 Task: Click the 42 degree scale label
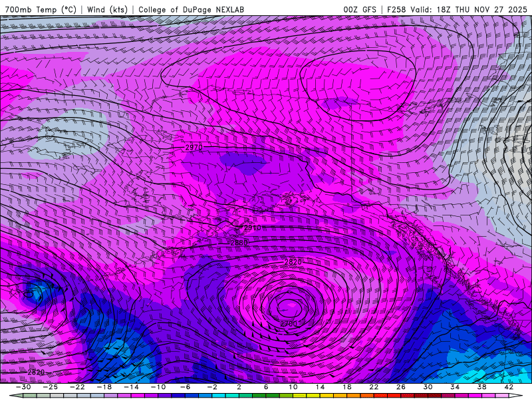509,387
